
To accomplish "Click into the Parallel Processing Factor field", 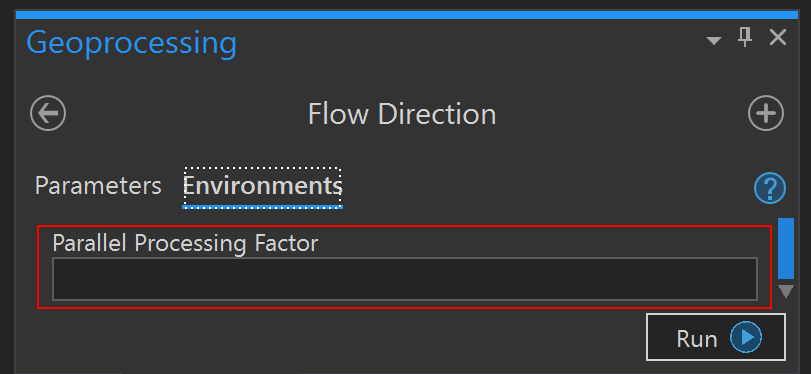I will click(x=404, y=278).
